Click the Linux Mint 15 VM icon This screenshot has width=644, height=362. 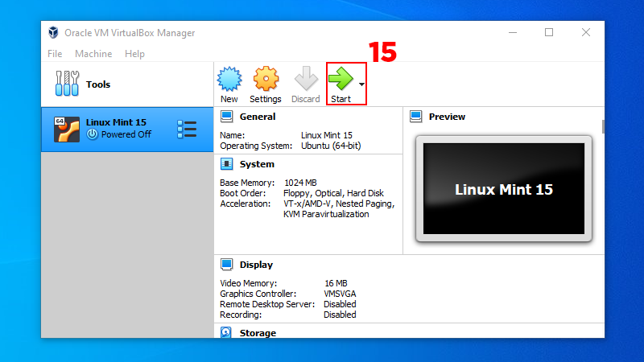click(x=67, y=130)
